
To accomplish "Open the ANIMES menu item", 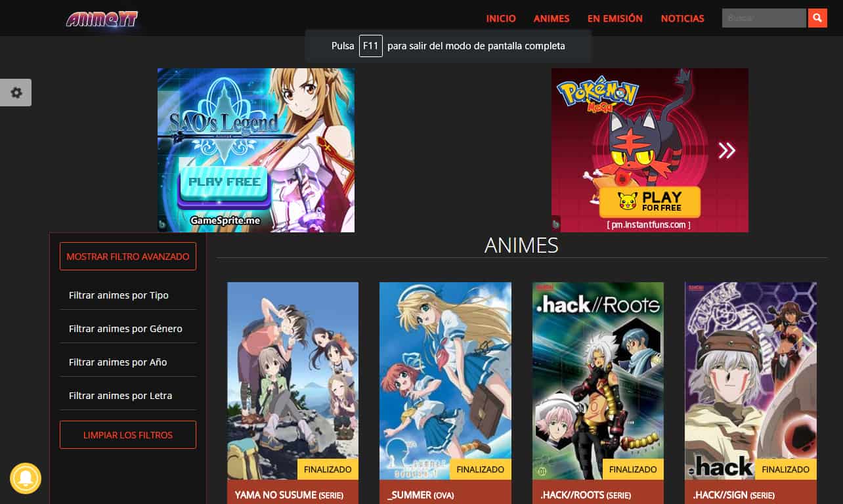I will pyautogui.click(x=551, y=18).
